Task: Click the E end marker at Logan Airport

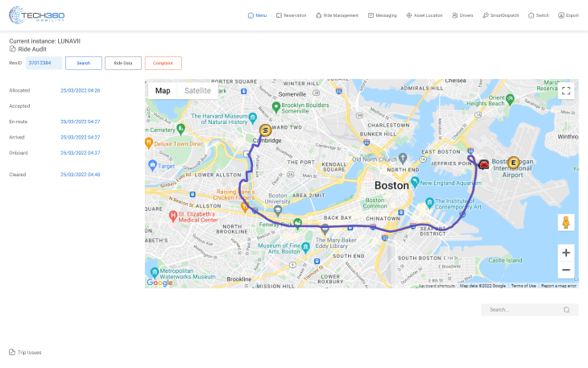Action: (x=513, y=163)
